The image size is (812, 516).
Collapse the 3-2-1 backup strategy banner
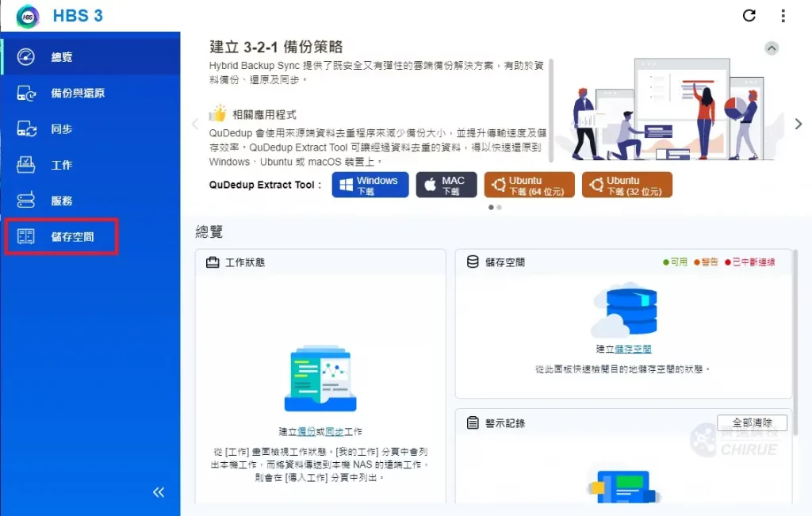[771, 48]
